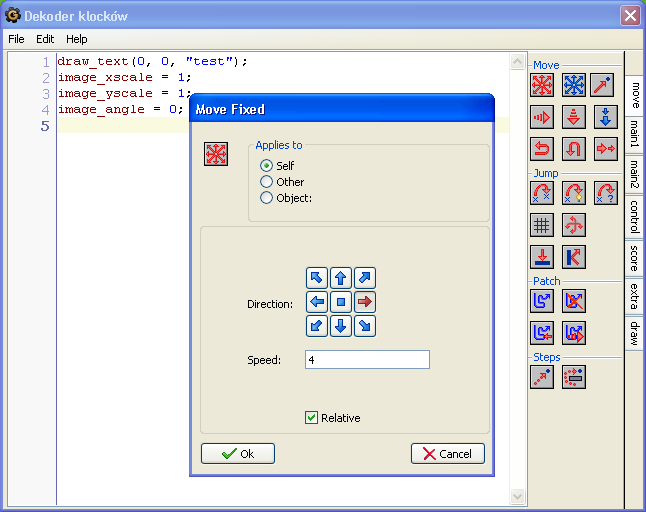
Task: Open the File menu
Action: 16,39
